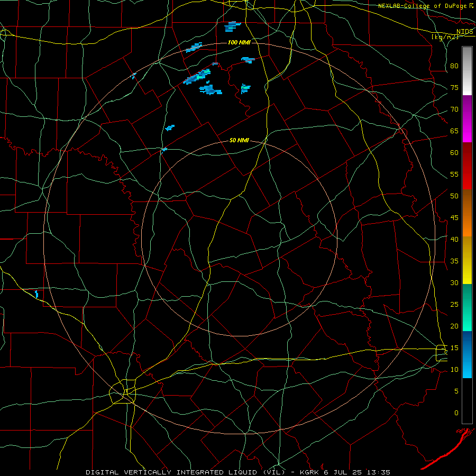
Task: Click the 50 value on the color scale
Action: [x=454, y=196]
